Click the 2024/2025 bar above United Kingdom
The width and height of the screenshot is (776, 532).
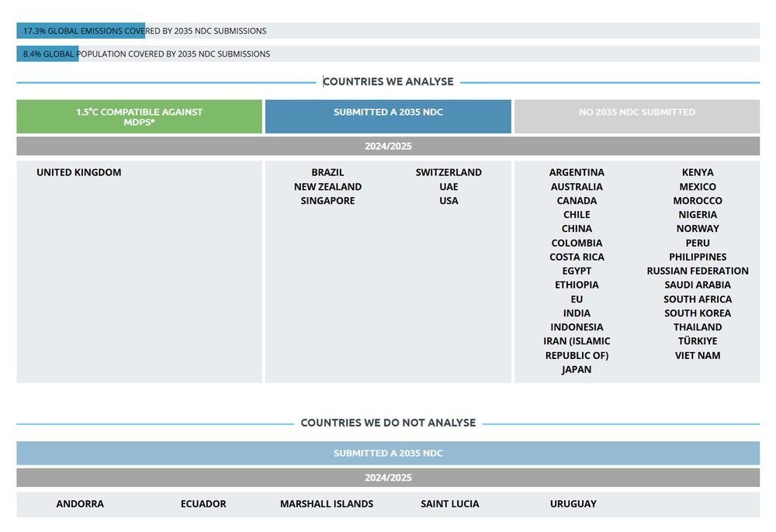point(388,146)
